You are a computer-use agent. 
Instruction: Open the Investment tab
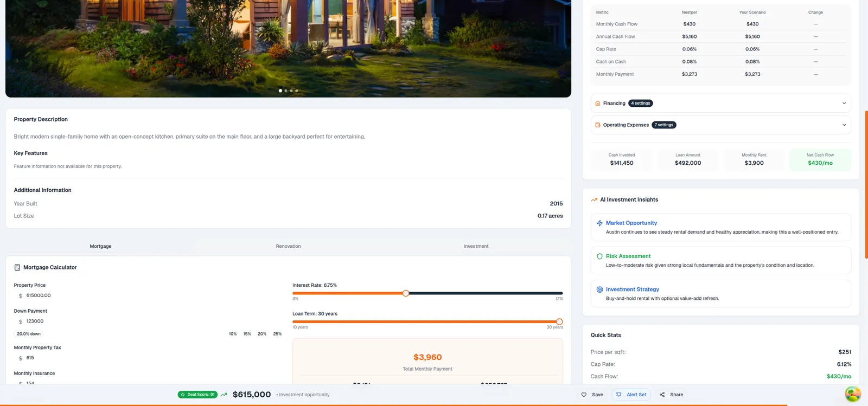(x=476, y=247)
